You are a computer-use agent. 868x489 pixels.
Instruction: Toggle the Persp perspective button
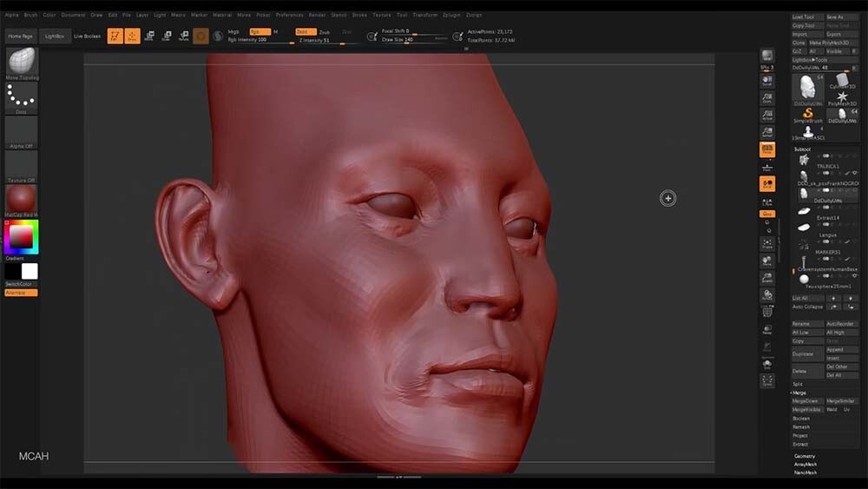[x=767, y=149]
